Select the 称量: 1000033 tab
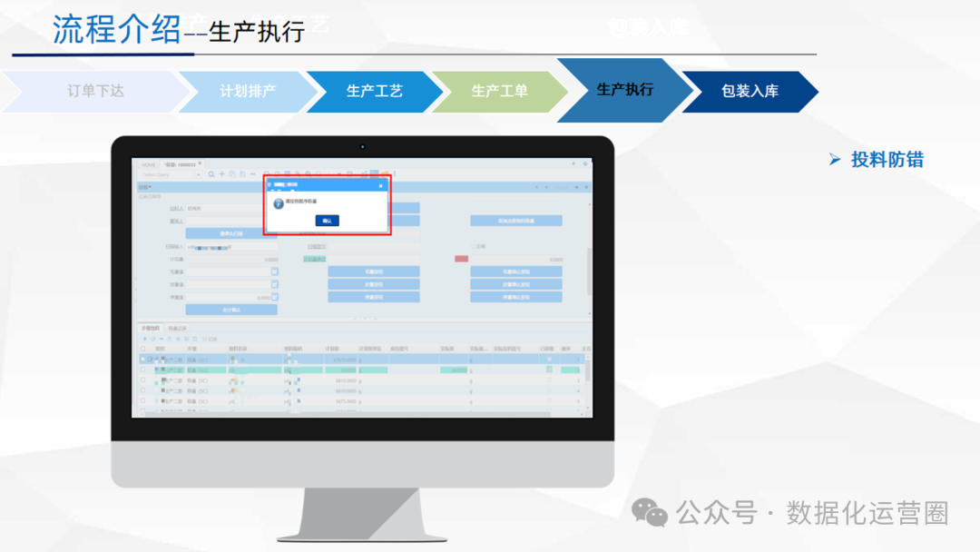980x552 pixels. pos(181,164)
